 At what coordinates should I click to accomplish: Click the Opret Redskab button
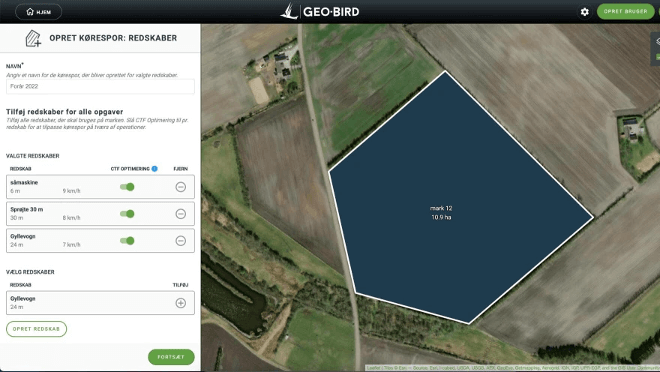coord(36,329)
